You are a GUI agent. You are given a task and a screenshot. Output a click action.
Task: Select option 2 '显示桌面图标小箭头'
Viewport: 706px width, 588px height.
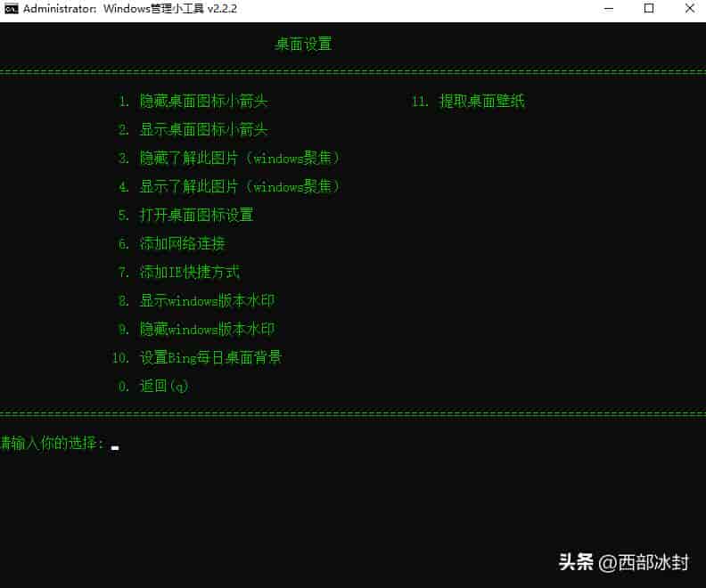tap(193, 129)
